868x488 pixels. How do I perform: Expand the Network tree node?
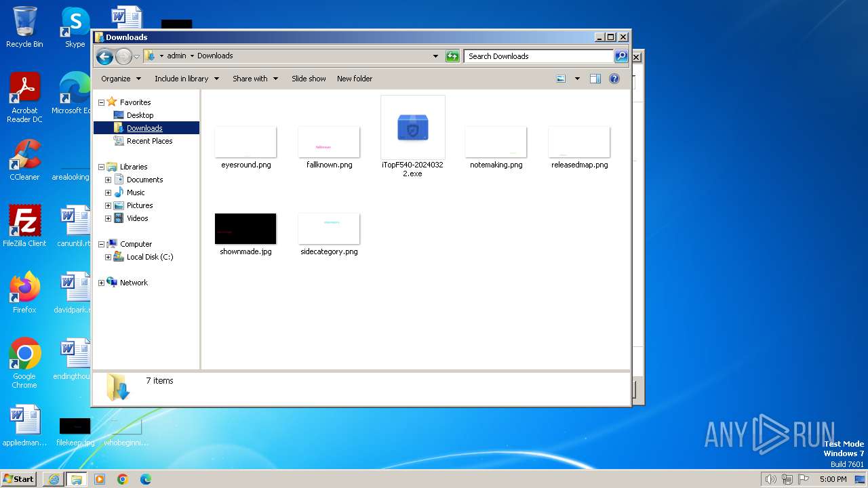102,283
